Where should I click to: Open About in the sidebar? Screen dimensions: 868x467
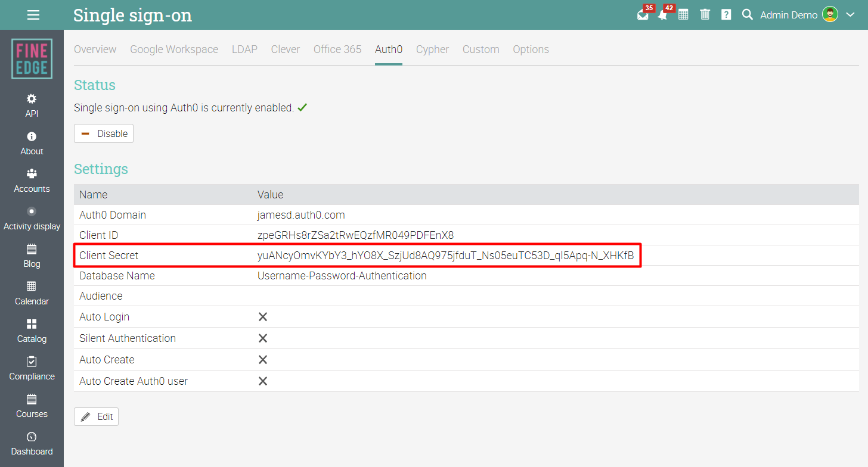pos(32,143)
